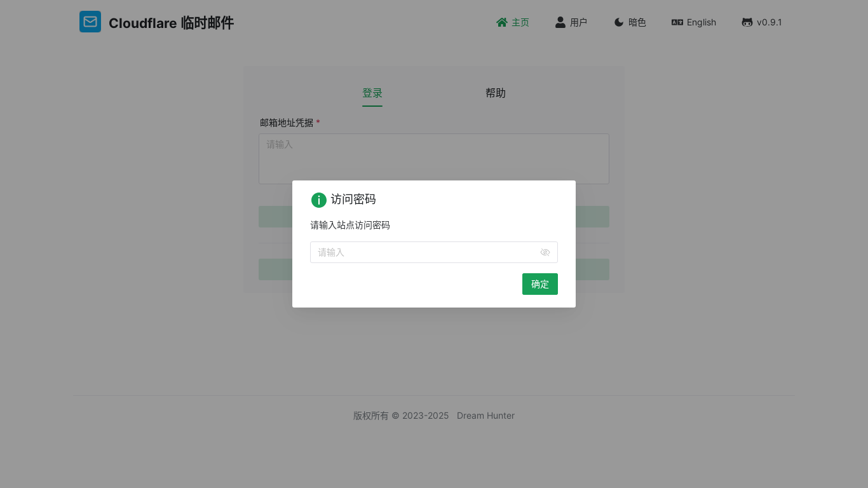Switch to the 帮助 tab
Image resolution: width=868 pixels, height=488 pixels.
tap(496, 93)
